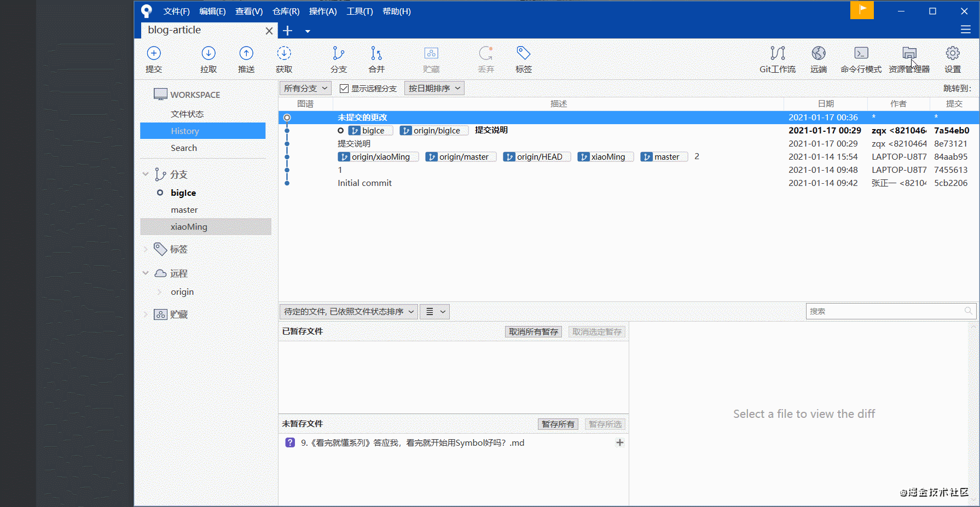Click 取消选定暂存 button
Screen dimensions: 980x507
(597, 331)
